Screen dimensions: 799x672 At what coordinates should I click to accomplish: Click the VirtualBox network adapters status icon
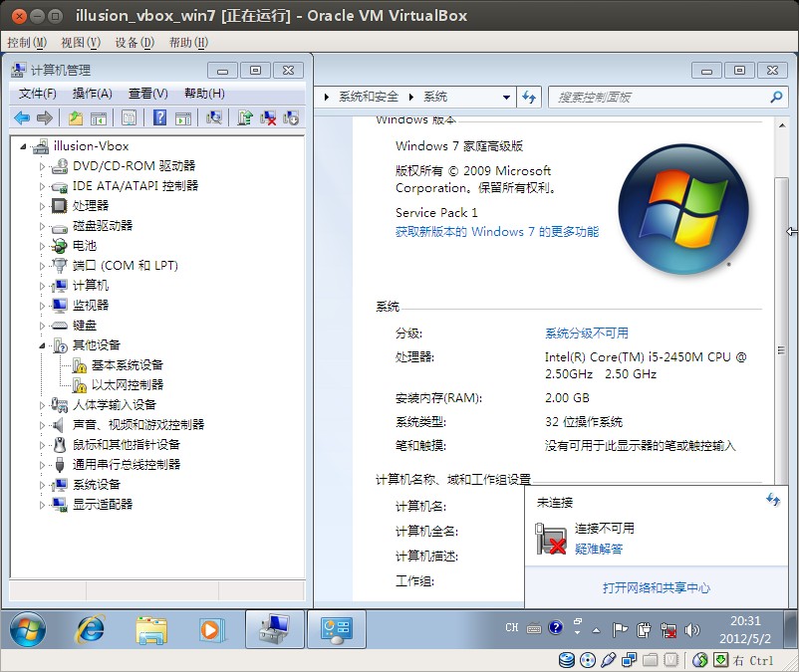pos(630,660)
